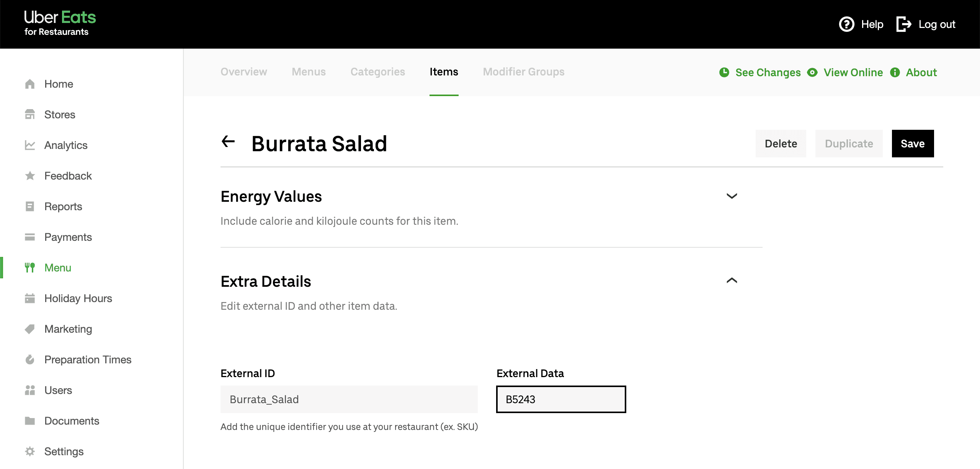Image resolution: width=980 pixels, height=469 pixels.
Task: Open the See Changes link
Action: pyautogui.click(x=768, y=72)
